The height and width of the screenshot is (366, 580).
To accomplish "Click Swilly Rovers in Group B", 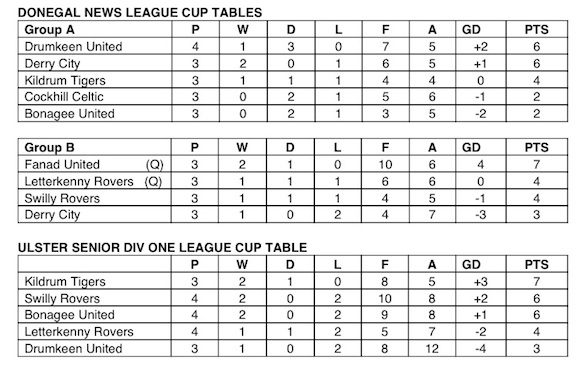I will (x=62, y=198).
